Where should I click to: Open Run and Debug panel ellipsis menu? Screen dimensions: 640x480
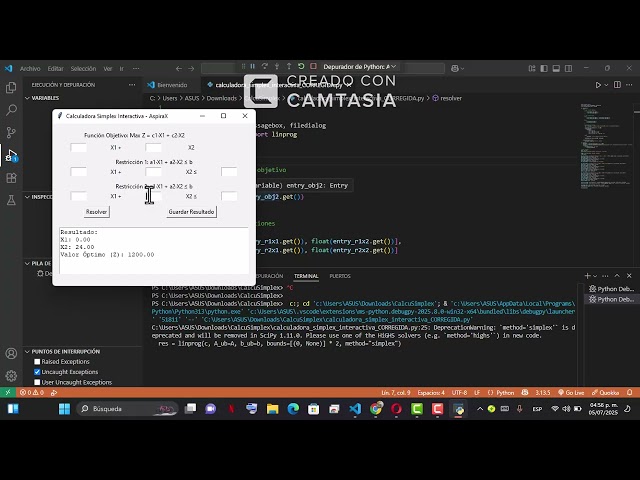click(x=132, y=85)
